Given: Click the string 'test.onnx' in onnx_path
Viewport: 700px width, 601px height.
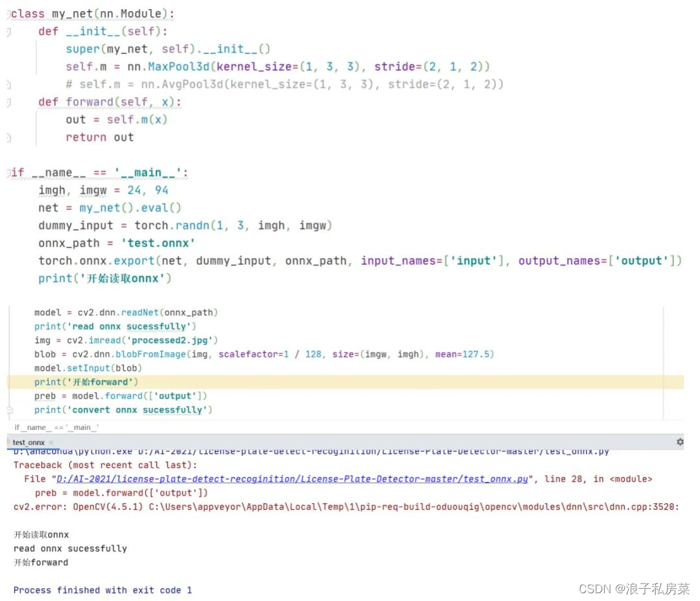Looking at the screenshot, I should [x=158, y=244].
